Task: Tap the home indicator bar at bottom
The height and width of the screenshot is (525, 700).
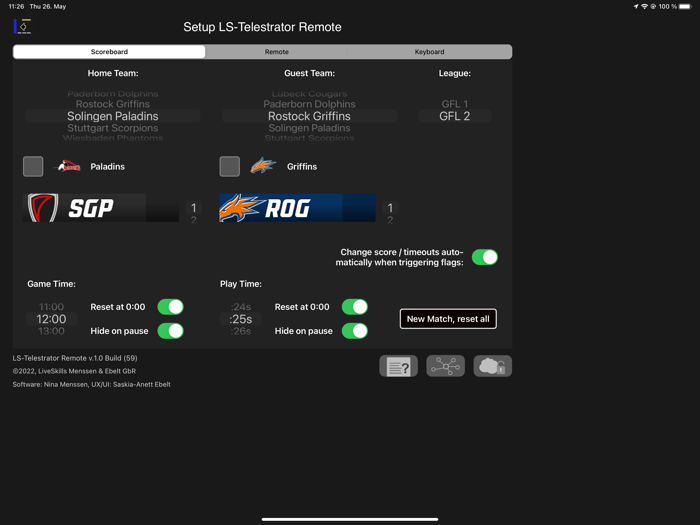Action: click(350, 519)
